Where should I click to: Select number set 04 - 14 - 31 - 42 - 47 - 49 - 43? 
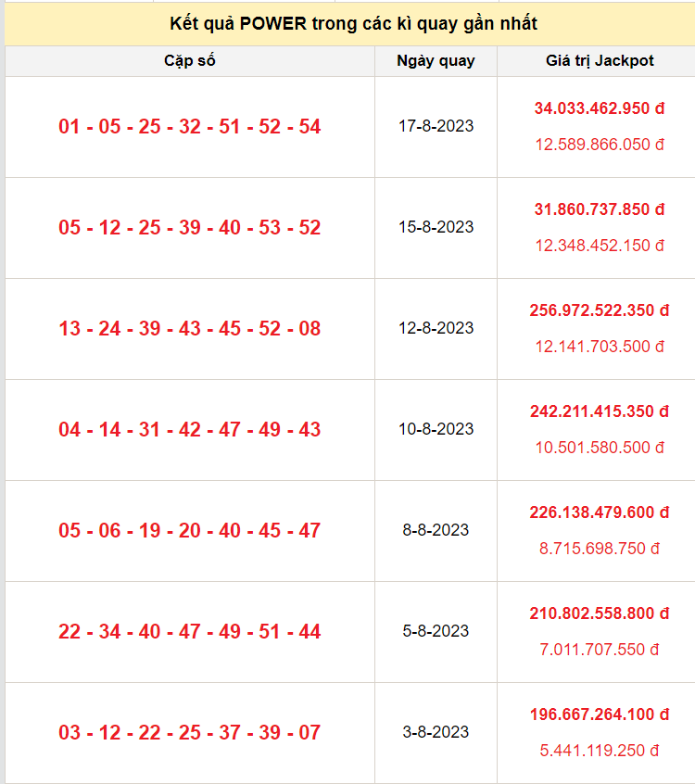190,430
